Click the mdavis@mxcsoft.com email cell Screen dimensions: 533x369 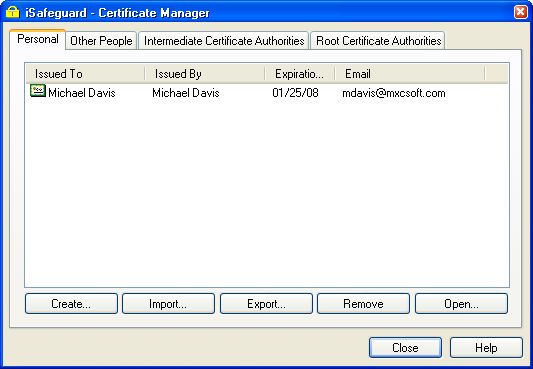coord(394,93)
